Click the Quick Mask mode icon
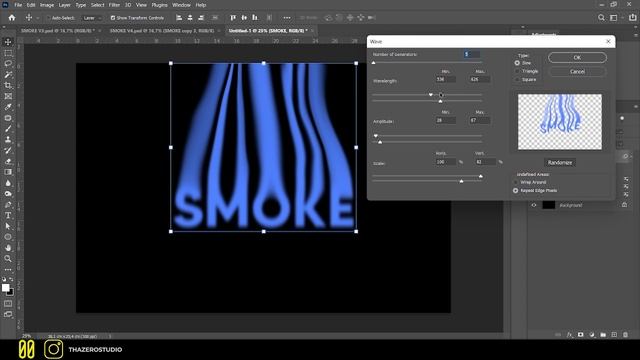The image size is (640, 360). tap(8, 304)
